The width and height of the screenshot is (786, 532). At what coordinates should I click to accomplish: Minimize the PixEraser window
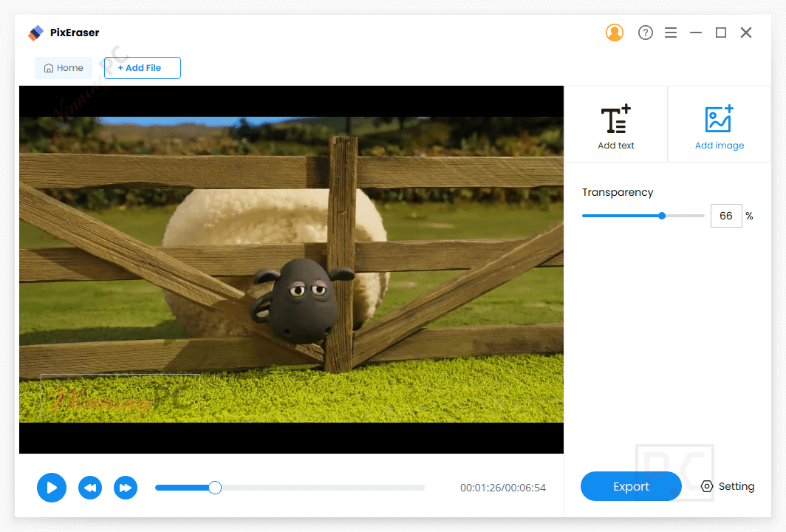pyautogui.click(x=696, y=33)
